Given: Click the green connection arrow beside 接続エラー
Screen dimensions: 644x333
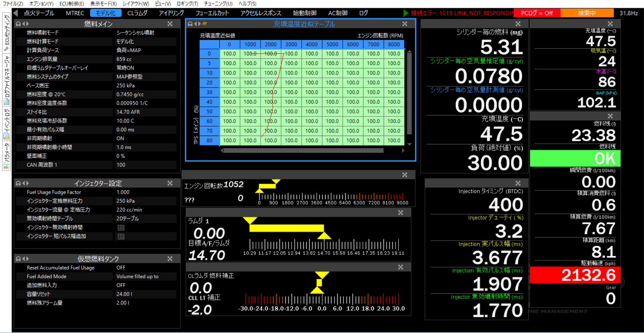Looking at the screenshot, I should pyautogui.click(x=406, y=13).
